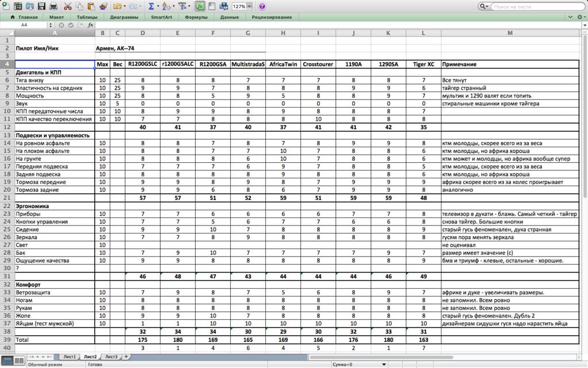Toggle the formula bar fx button
Screen dimensions: 588x368
click(x=200, y=6)
